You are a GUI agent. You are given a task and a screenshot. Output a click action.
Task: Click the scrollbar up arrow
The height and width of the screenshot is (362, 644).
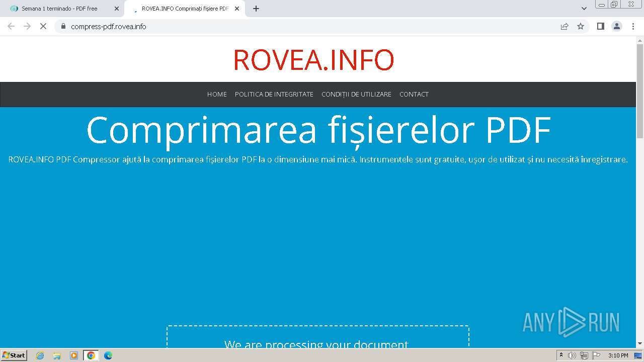click(x=640, y=40)
